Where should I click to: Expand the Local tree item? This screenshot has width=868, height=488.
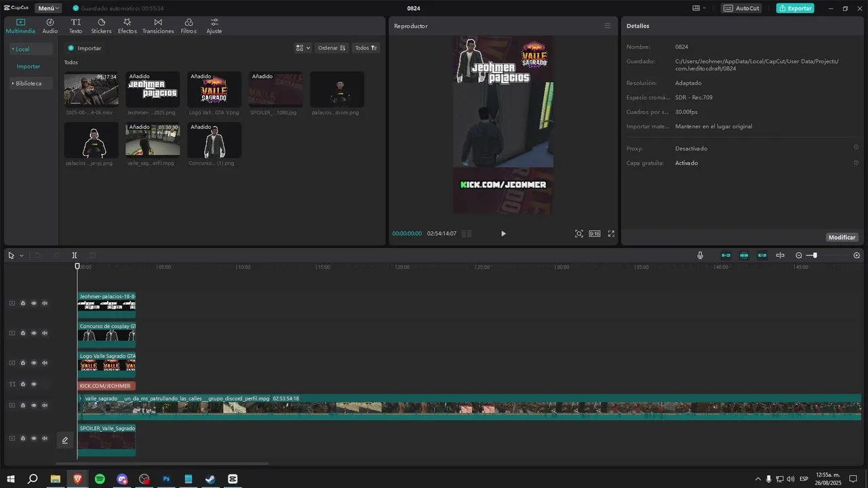(x=31, y=49)
